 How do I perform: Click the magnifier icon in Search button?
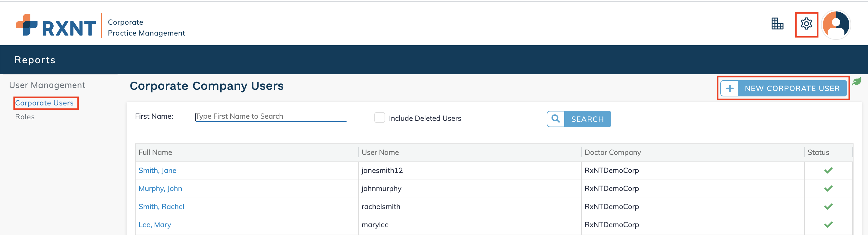click(556, 119)
